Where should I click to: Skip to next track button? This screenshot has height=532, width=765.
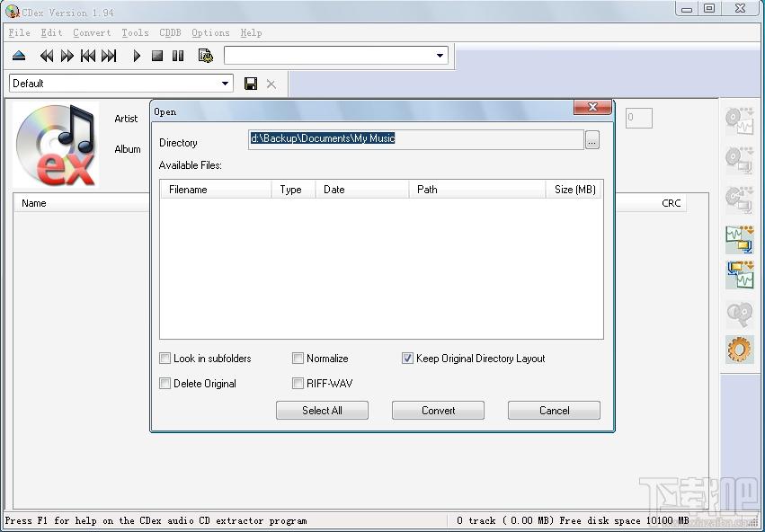(x=109, y=56)
